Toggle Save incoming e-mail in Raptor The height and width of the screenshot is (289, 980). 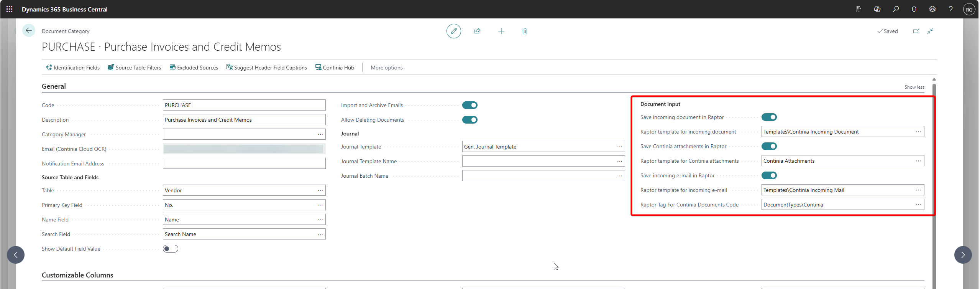pyautogui.click(x=769, y=175)
